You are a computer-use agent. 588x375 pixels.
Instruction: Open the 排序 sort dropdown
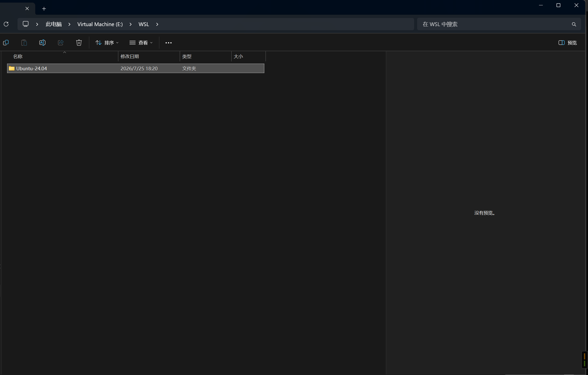coord(107,43)
